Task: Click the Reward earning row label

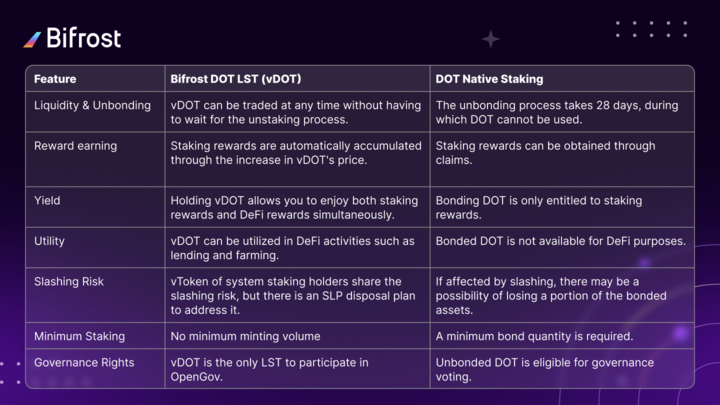Action: tap(75, 146)
